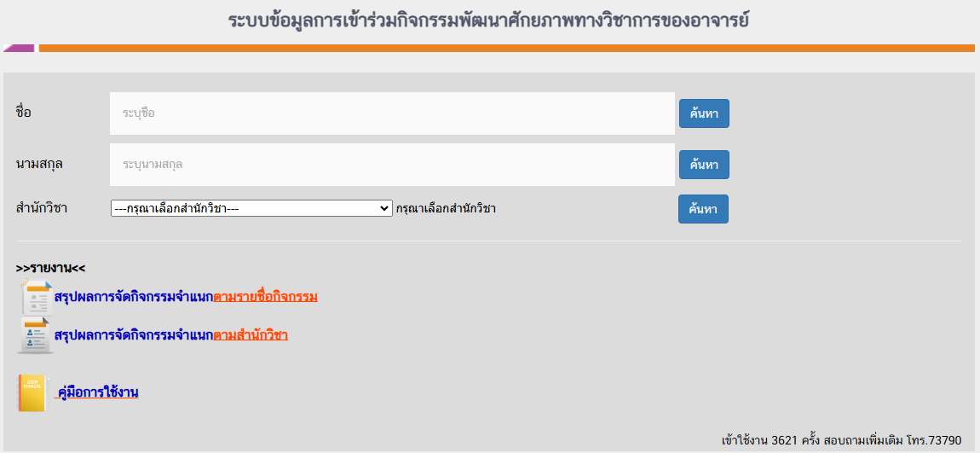Click the ค้นหา button beside the สำนักวิชา dropdown
This screenshot has width=980, height=453.
tap(703, 209)
